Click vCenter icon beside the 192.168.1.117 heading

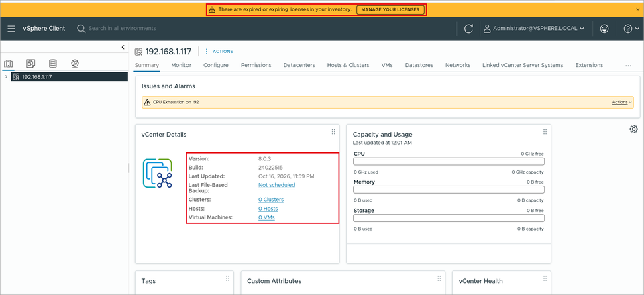click(x=138, y=51)
